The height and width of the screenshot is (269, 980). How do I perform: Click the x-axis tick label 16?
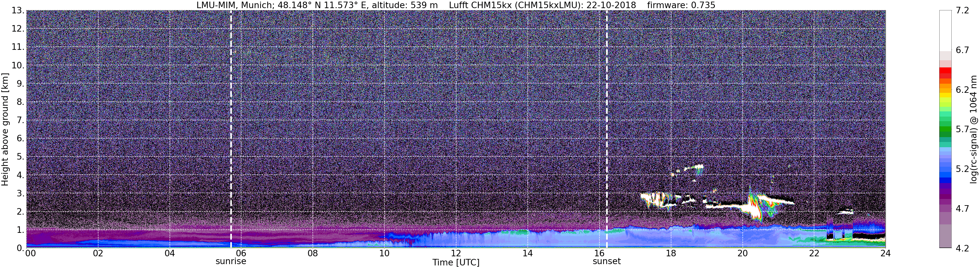tap(599, 253)
